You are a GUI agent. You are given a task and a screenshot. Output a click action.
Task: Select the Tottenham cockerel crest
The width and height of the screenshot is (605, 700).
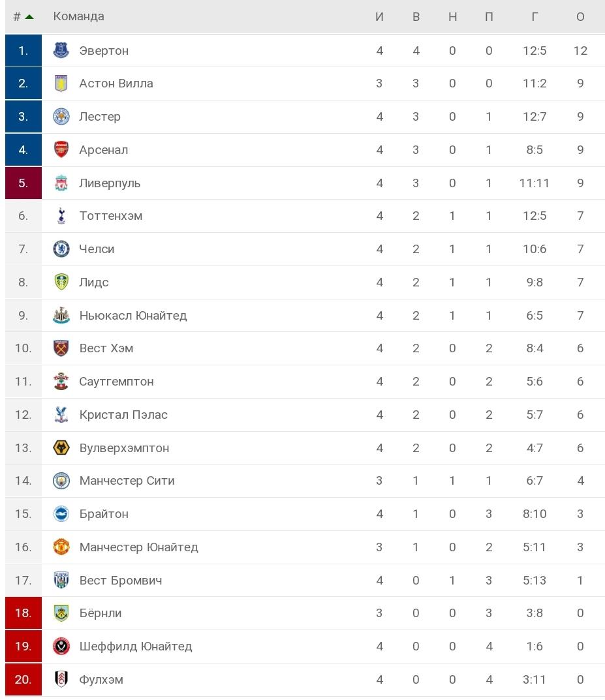(x=60, y=216)
